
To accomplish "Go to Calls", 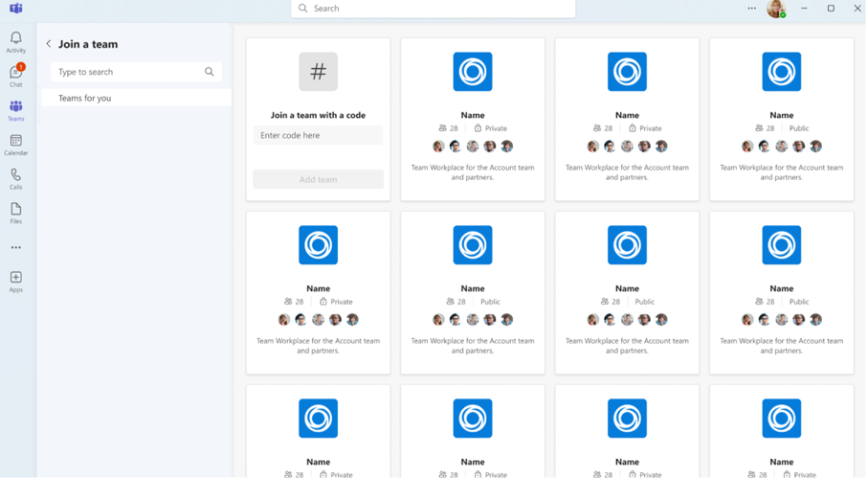I will (16, 179).
